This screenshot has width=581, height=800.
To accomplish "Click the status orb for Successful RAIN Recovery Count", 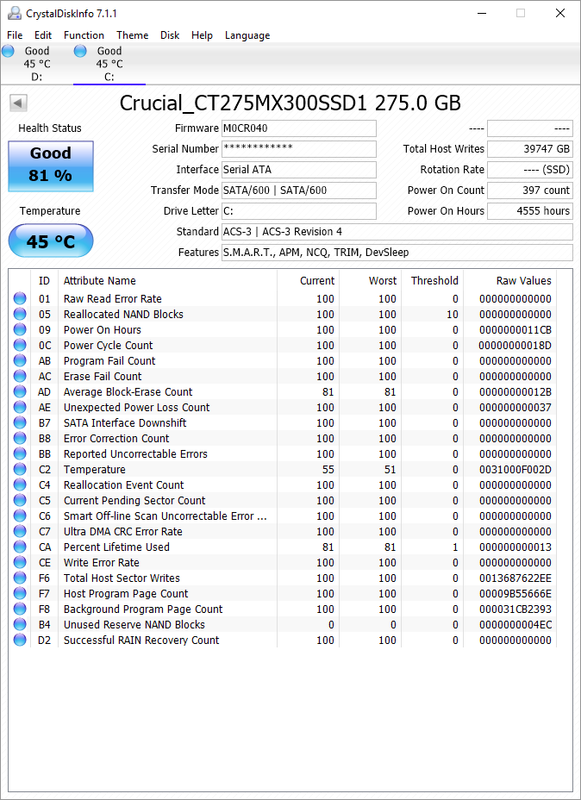I will [x=20, y=640].
